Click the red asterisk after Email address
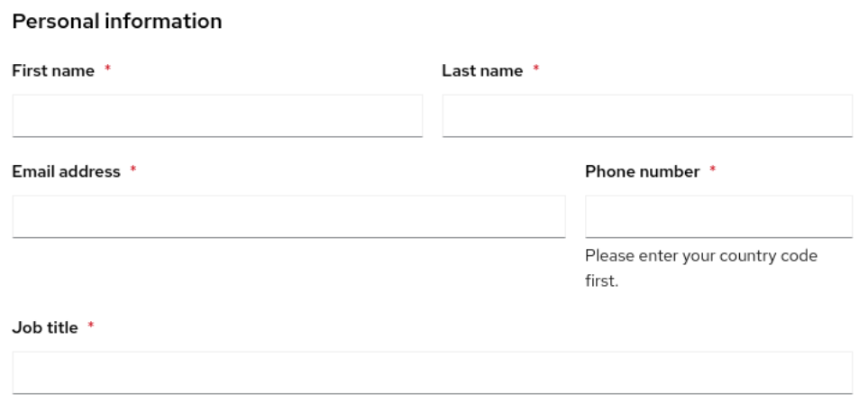Image resolution: width=868 pixels, height=413 pixels. click(x=133, y=171)
